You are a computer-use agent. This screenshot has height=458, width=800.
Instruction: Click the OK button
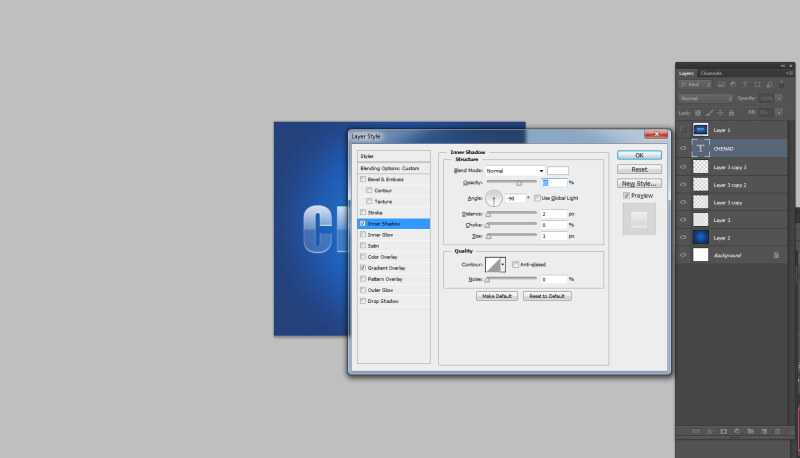(639, 155)
